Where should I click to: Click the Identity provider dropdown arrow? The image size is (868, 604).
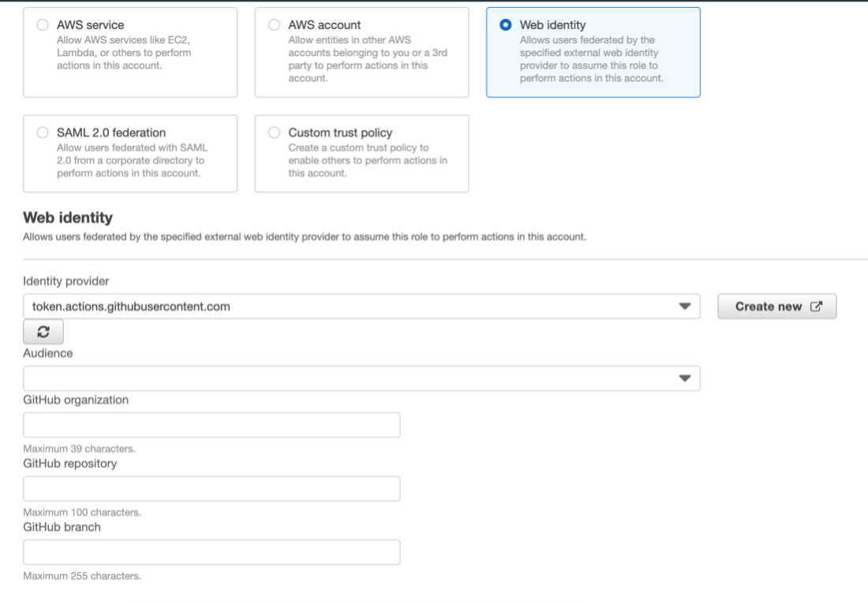[685, 307]
